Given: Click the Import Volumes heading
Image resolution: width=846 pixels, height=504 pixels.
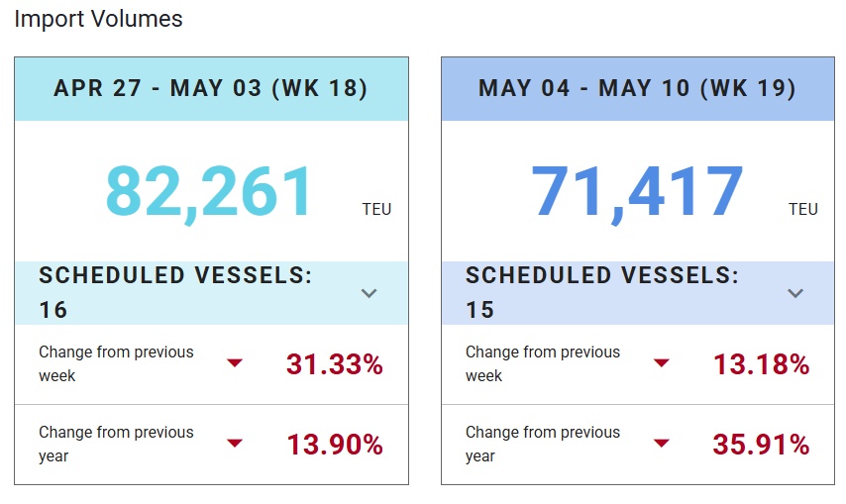Looking at the screenshot, I should (x=98, y=19).
